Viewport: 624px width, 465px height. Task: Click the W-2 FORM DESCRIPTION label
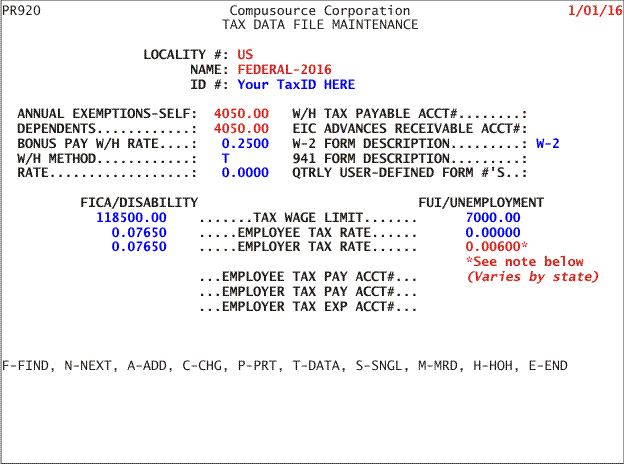click(x=410, y=143)
